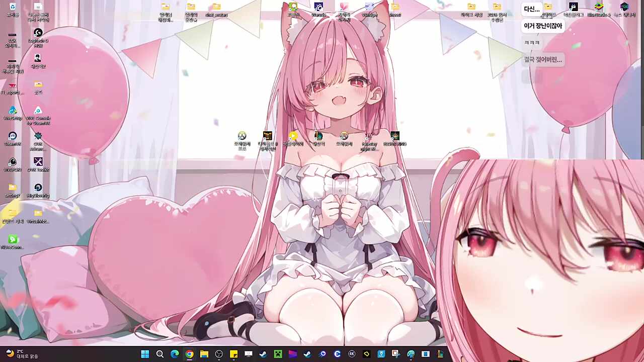The width and height of the screenshot is (644, 362).
Task: Open Google Chrome from the taskbar
Action: (189, 354)
